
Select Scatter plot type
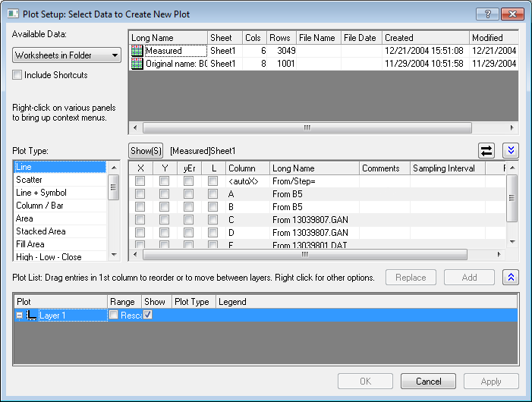30,180
